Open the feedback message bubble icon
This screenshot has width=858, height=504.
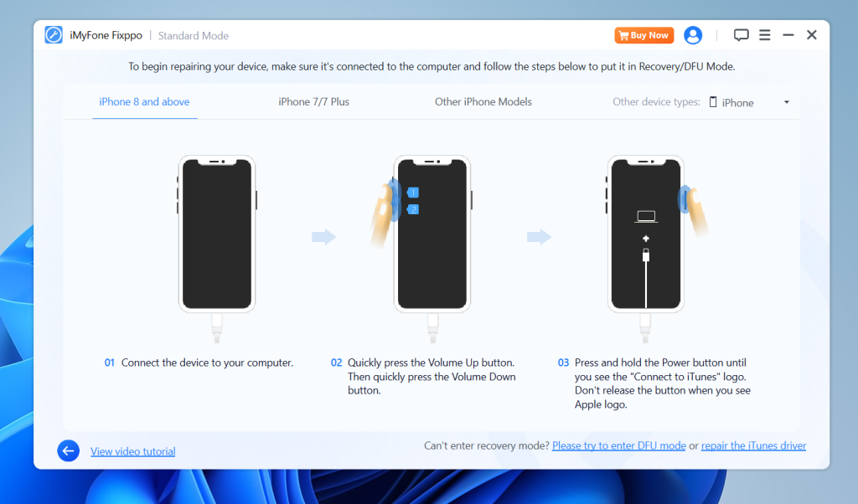(x=741, y=35)
